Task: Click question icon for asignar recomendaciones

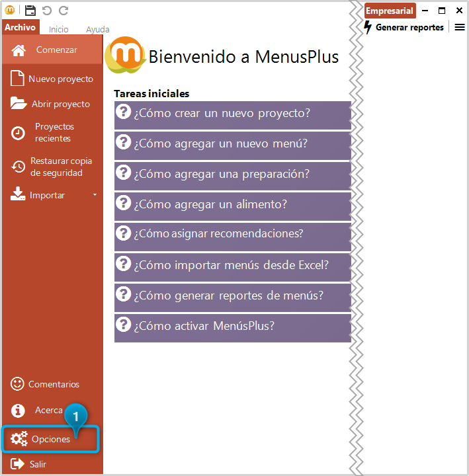Action: click(123, 233)
